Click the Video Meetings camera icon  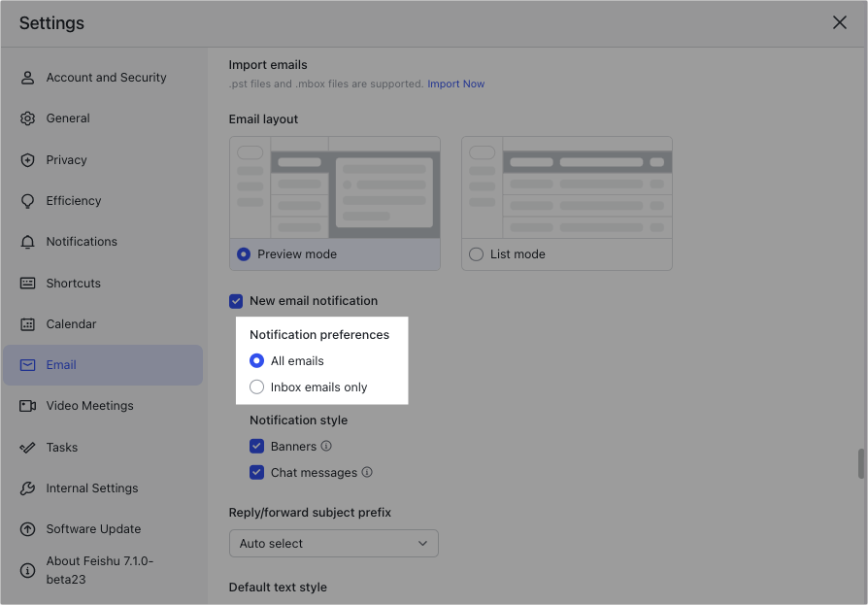[x=28, y=406]
